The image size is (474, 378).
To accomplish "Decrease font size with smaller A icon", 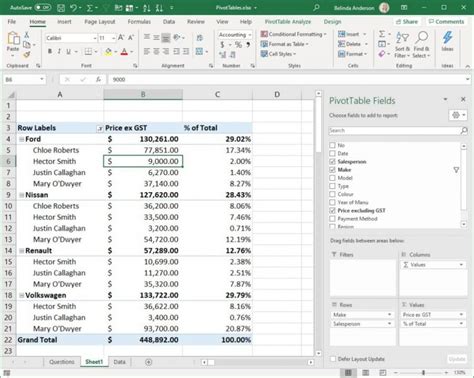I will [131, 38].
